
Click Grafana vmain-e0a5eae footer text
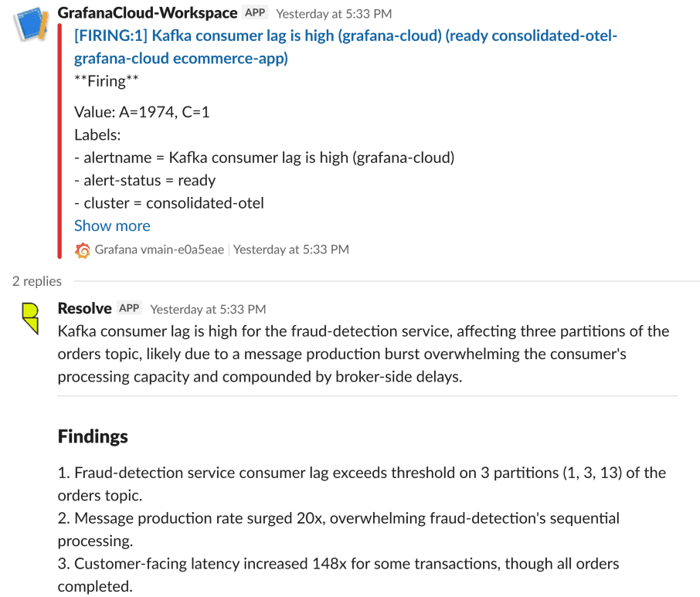[159, 249]
